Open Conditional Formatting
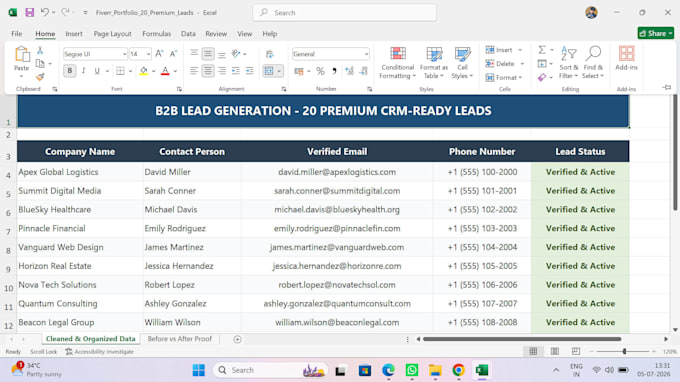Image resolution: width=680 pixels, height=382 pixels. click(x=397, y=63)
